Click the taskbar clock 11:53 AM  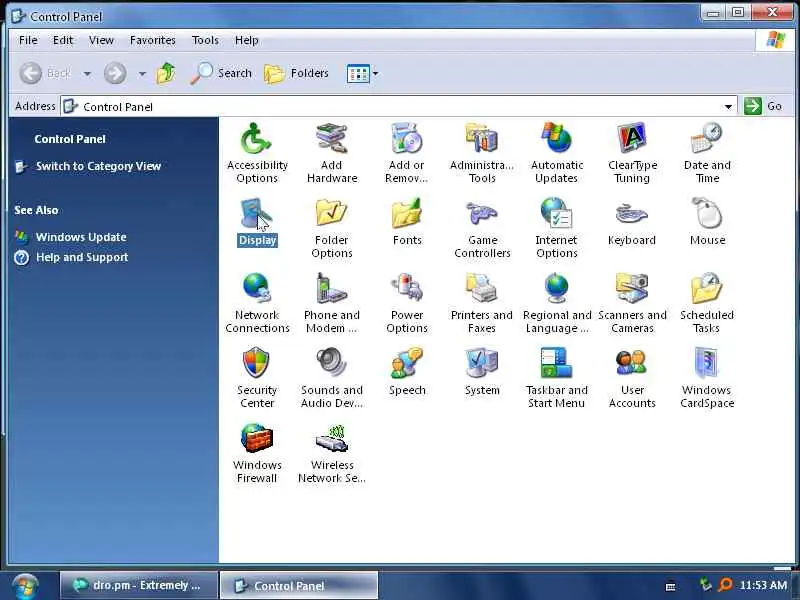tap(763, 585)
